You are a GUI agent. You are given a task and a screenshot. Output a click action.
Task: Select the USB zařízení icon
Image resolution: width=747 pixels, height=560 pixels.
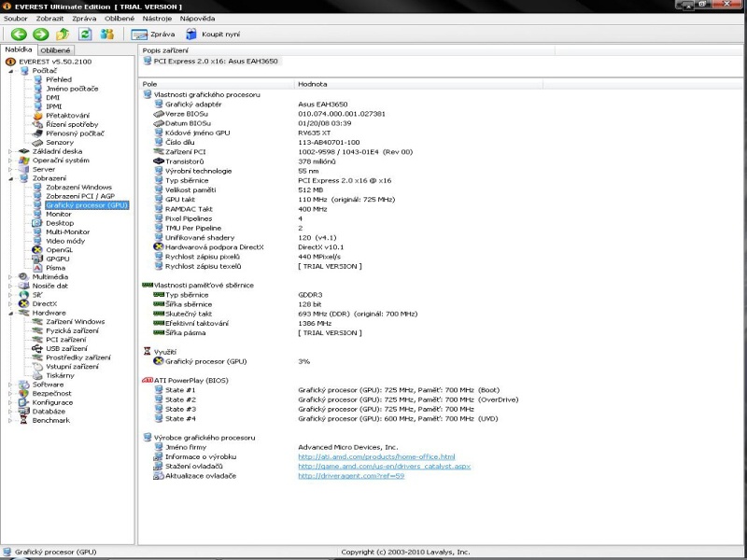tap(37, 348)
